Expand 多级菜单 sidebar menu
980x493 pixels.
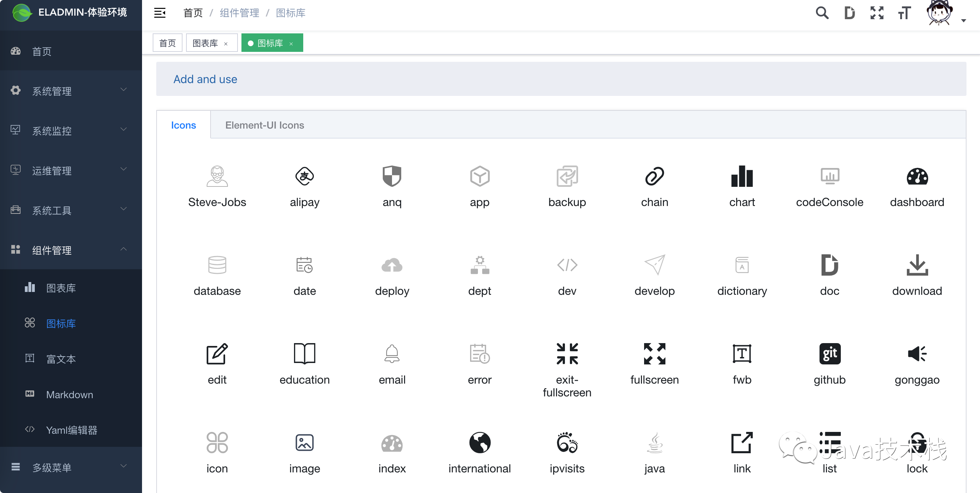[x=71, y=467]
